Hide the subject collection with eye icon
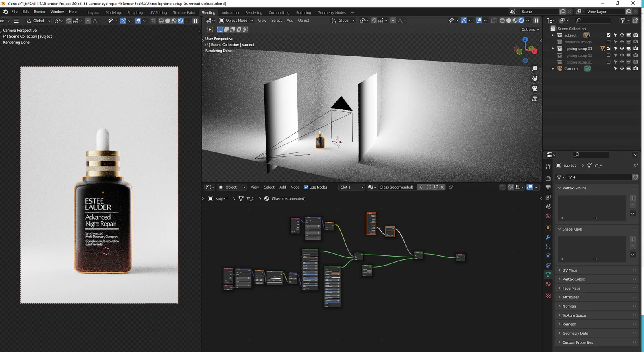Image resolution: width=644 pixels, height=352 pixels. tap(622, 35)
